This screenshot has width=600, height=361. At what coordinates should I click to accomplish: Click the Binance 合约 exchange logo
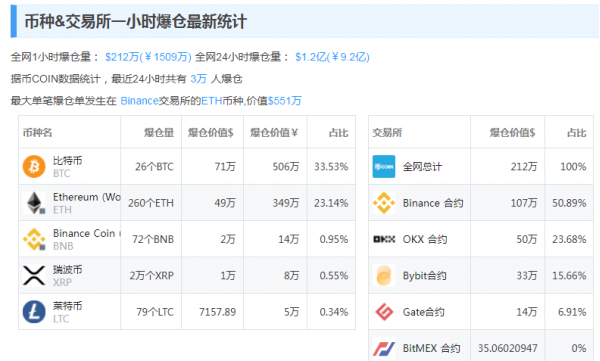(384, 203)
